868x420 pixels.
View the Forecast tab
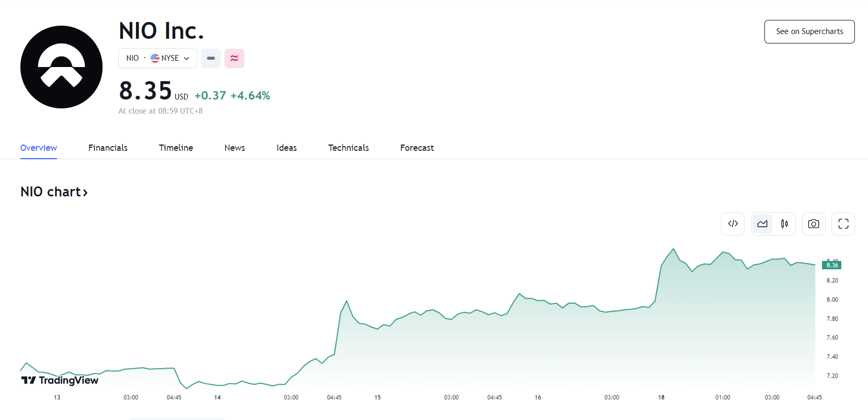[417, 148]
